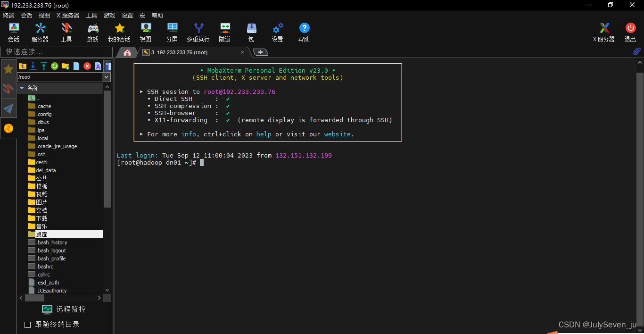Toggle the 名称 column sort arrow
Image resolution: width=644 pixels, height=334 pixels.
click(22, 88)
